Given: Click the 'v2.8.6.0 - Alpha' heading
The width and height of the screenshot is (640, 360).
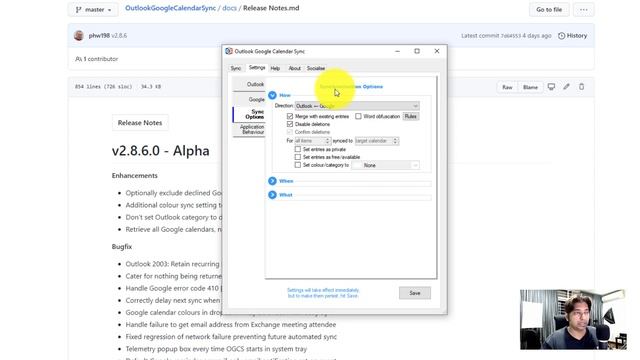Looking at the screenshot, I should 160,151.
